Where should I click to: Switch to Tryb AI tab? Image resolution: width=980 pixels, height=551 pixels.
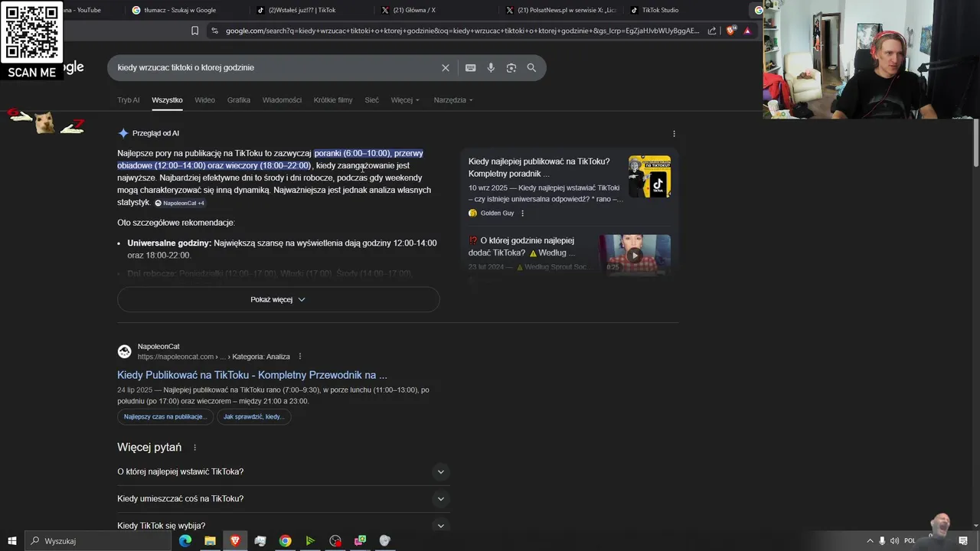coord(129,100)
